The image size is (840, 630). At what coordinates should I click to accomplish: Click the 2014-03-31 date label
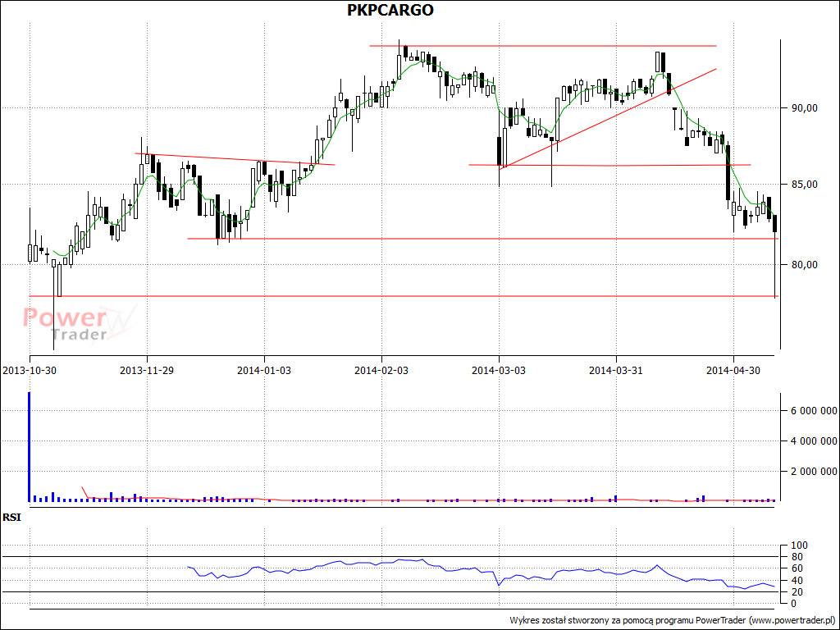pyautogui.click(x=616, y=370)
